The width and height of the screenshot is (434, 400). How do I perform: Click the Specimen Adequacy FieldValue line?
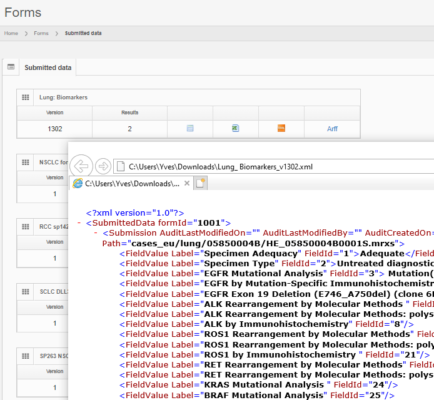point(277,254)
